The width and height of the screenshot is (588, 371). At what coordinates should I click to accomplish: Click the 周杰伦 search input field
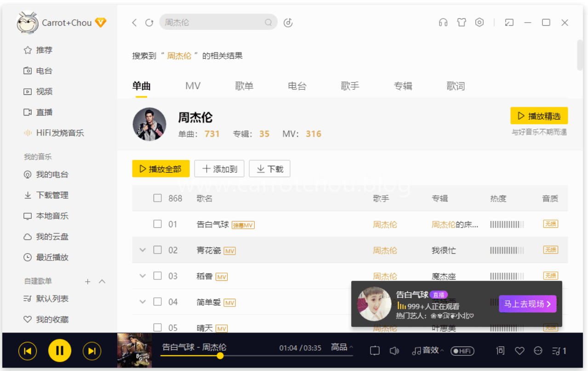(211, 22)
